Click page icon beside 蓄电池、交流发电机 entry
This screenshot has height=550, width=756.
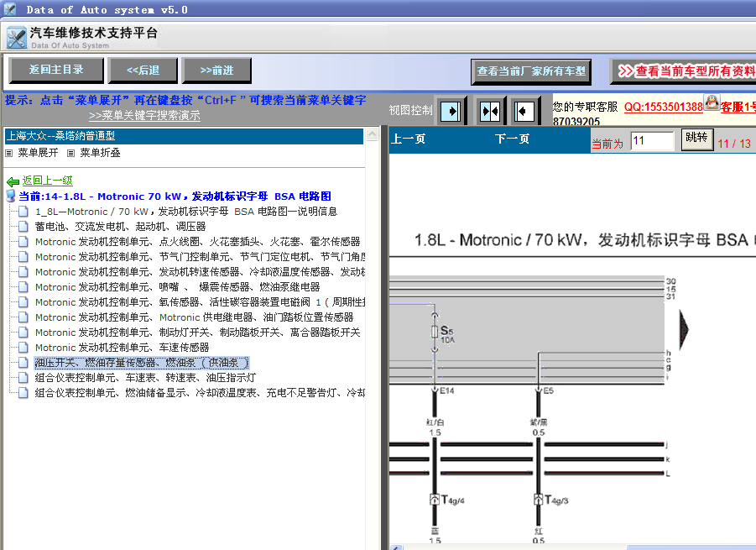pyautogui.click(x=23, y=226)
